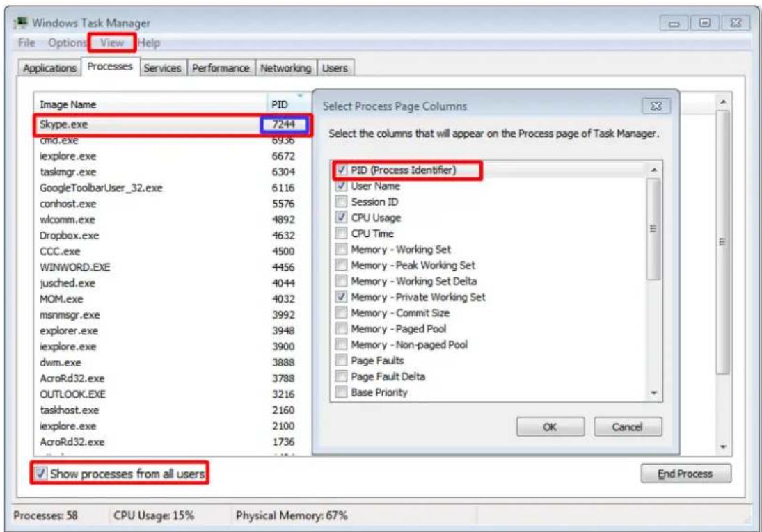The height and width of the screenshot is (532, 762).
Task: Toggle the CPU Usage checkbox
Action: 342,218
